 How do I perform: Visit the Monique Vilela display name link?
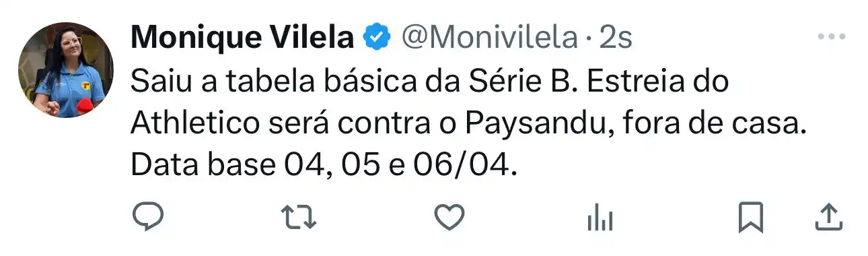pos(242,38)
